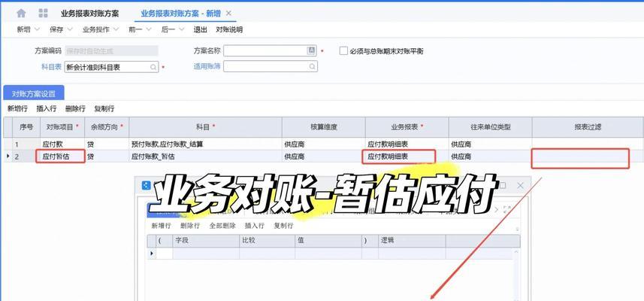Click the search icon in 适用账簿 field
644x301 pixels.
tap(312, 66)
